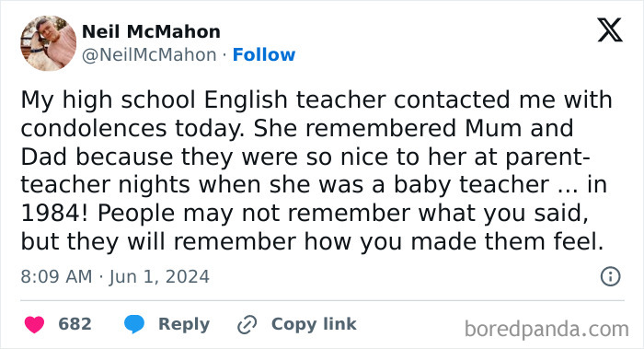Click the blue reply speech bubble icon
This screenshot has width=644, height=349.
pyautogui.click(x=134, y=324)
